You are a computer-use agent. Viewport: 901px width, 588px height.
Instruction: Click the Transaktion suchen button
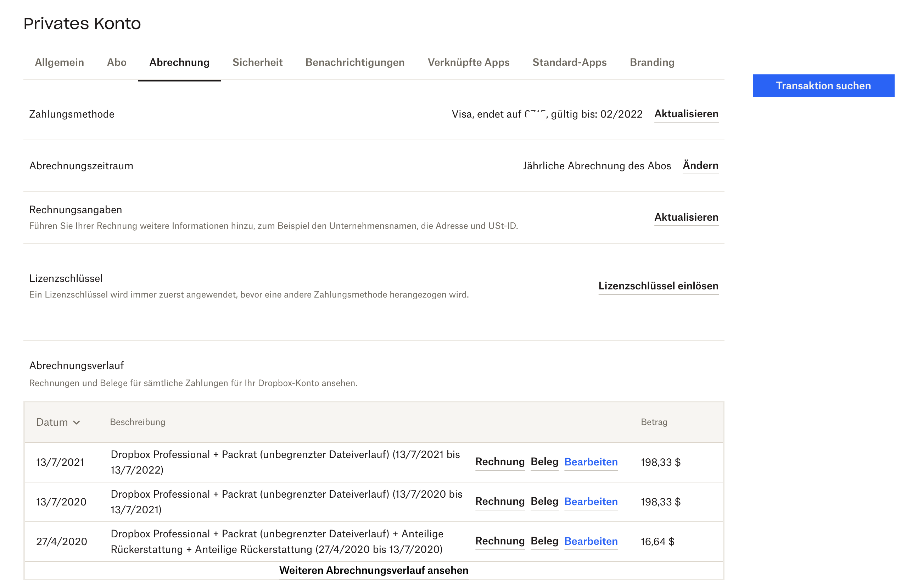pos(823,86)
